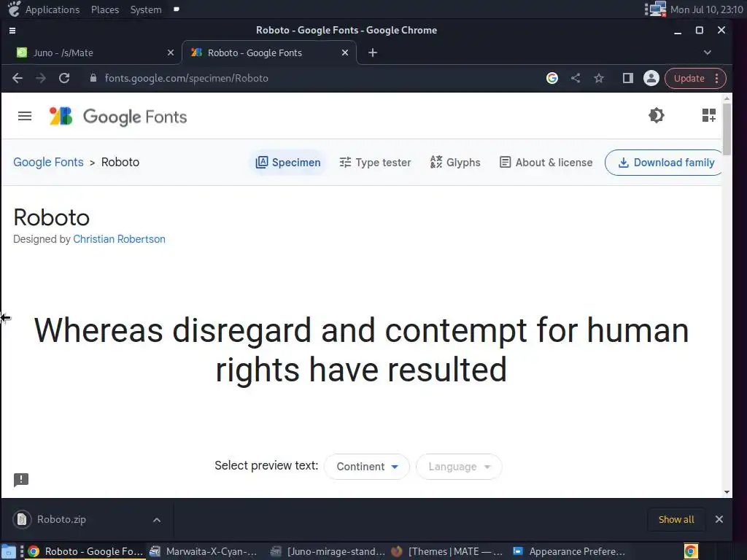The height and width of the screenshot is (560, 747).
Task: Open the Applications menu
Action: pyautogui.click(x=53, y=9)
